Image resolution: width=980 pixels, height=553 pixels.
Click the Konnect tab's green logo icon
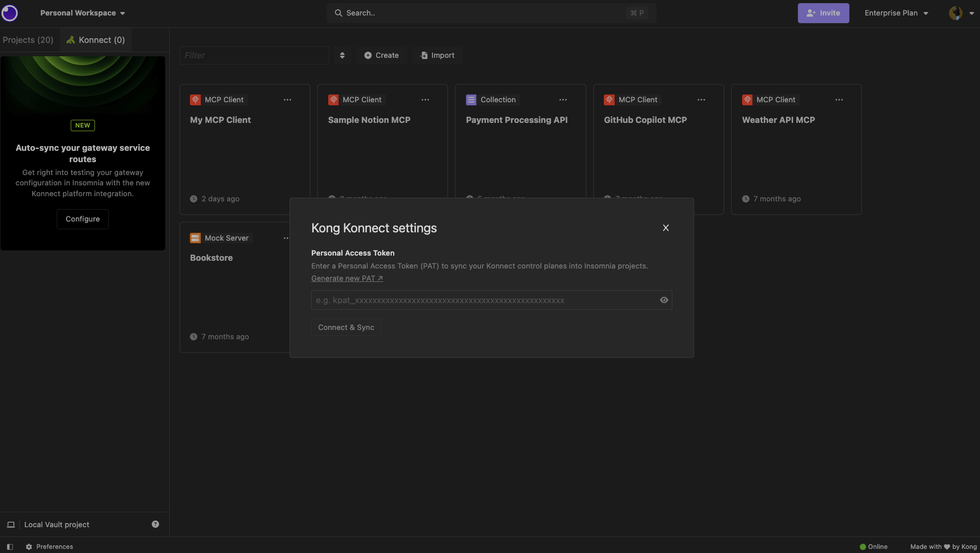[x=71, y=40]
